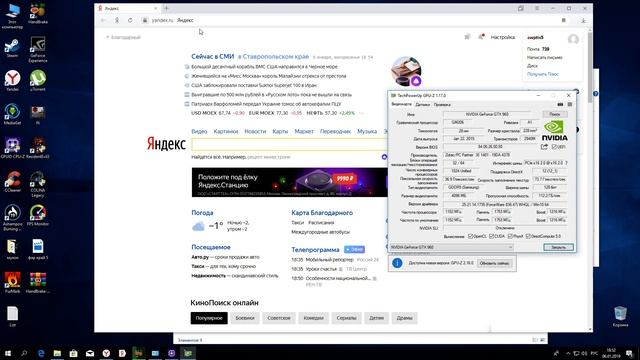The height and width of the screenshot is (360, 640).
Task: Open Microsoft Edge from the taskbar
Action: click(41, 353)
